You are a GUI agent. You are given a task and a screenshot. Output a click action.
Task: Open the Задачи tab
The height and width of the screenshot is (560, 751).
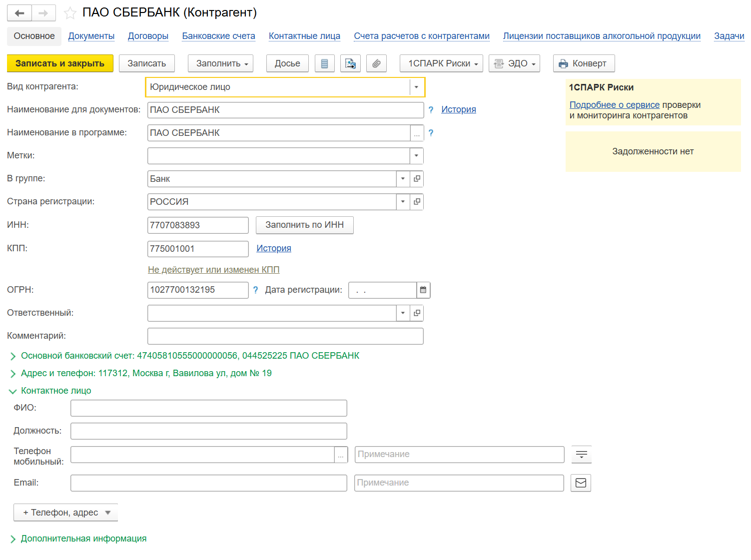pos(729,36)
